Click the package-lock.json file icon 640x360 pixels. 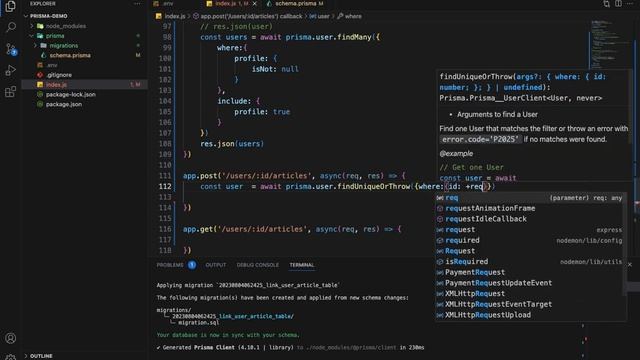40,94
